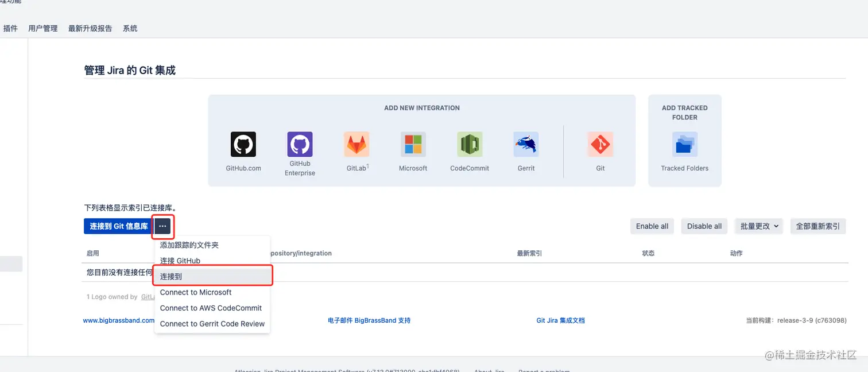This screenshot has width=868, height=372.
Task: Click the 最新索引 column header
Action: coord(529,253)
